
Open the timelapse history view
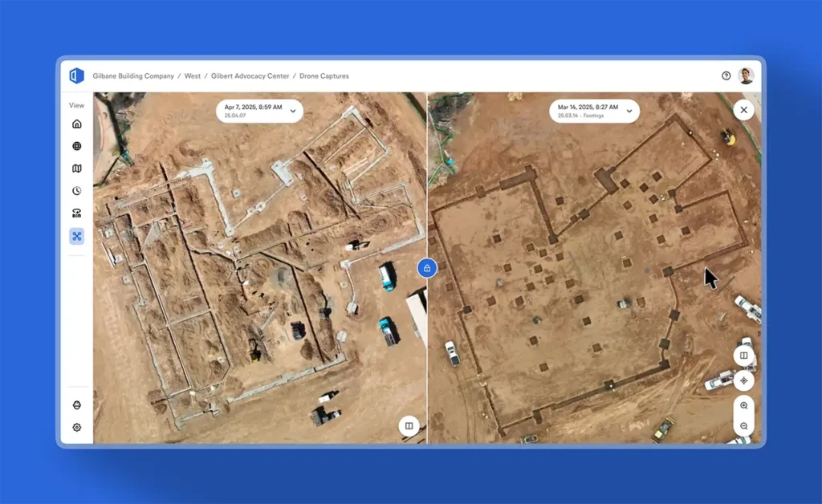coord(76,191)
